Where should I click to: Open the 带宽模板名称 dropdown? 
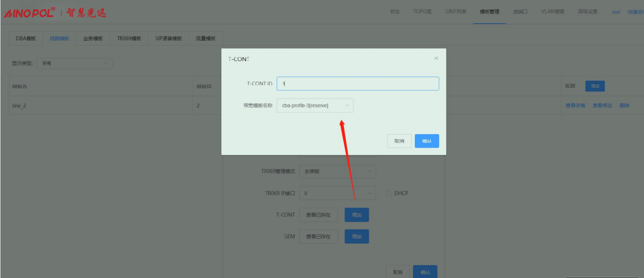[315, 106]
